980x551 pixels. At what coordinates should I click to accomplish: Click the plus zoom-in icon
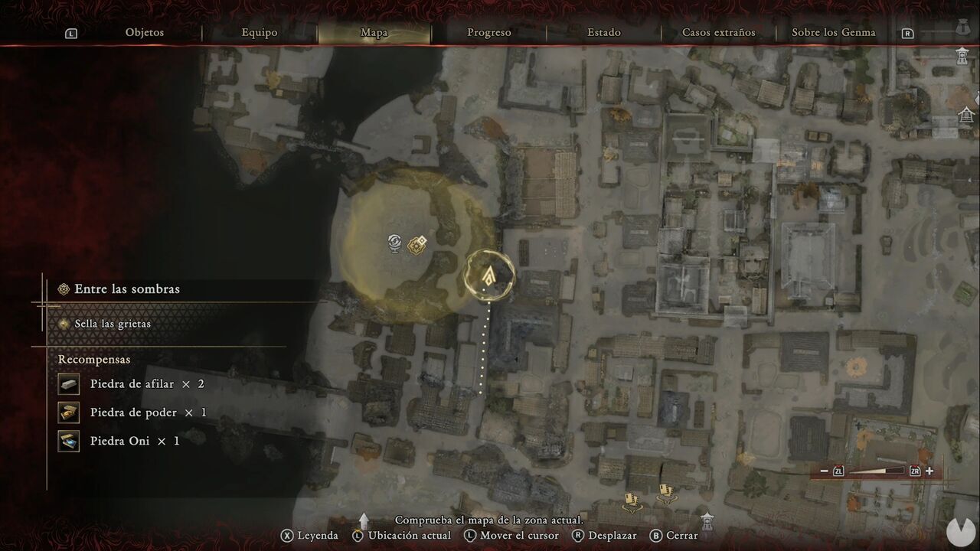[x=929, y=471]
